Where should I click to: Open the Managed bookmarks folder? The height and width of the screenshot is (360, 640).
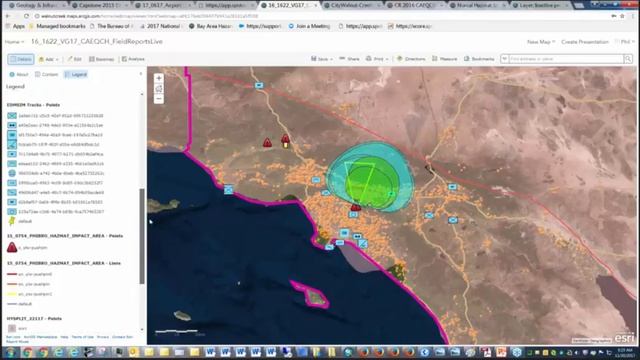(x=57, y=26)
